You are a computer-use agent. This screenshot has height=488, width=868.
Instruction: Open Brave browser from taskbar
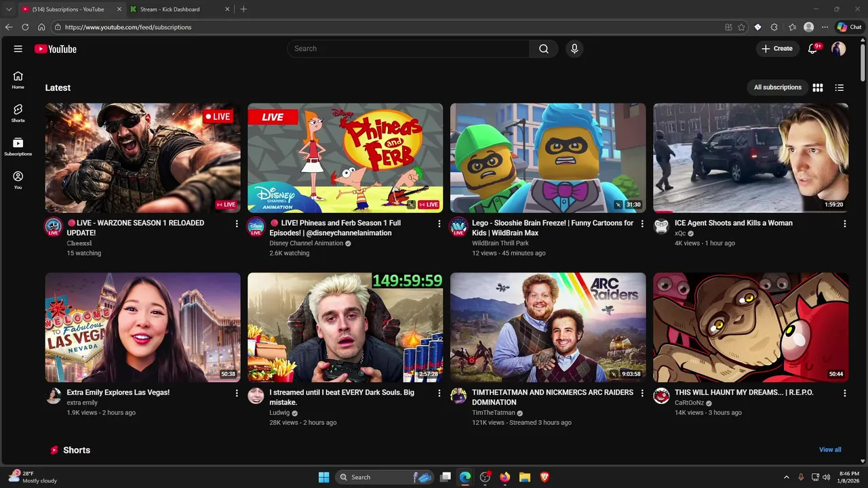(x=545, y=477)
